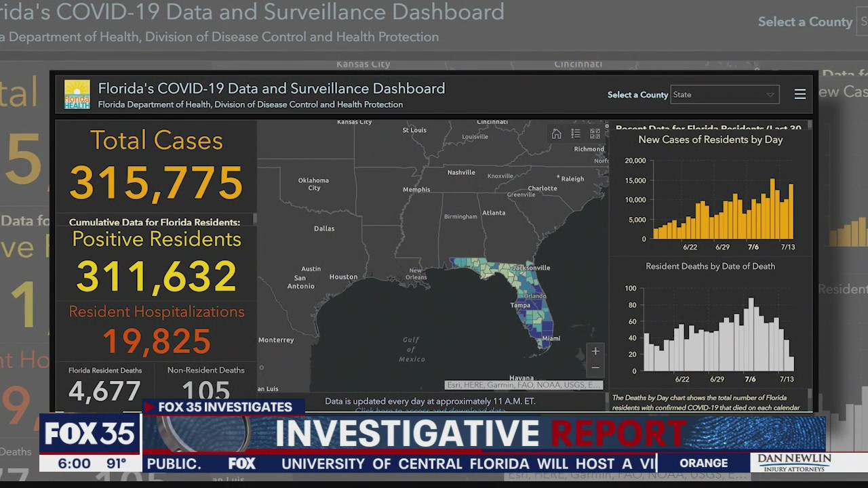Open the Select a County dropdown
The width and height of the screenshot is (868, 488).
724,95
